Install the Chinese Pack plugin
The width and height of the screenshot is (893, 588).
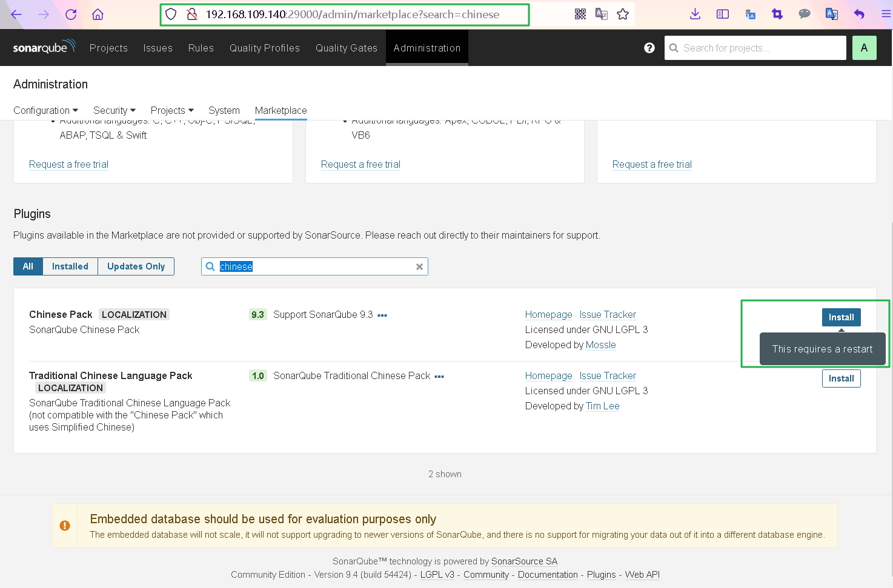click(842, 317)
